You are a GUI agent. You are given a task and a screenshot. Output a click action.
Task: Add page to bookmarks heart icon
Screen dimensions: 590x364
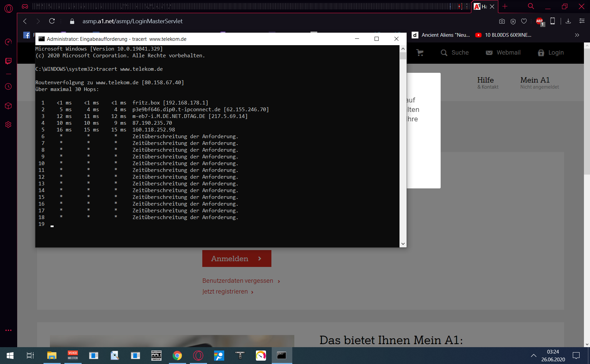click(x=524, y=21)
